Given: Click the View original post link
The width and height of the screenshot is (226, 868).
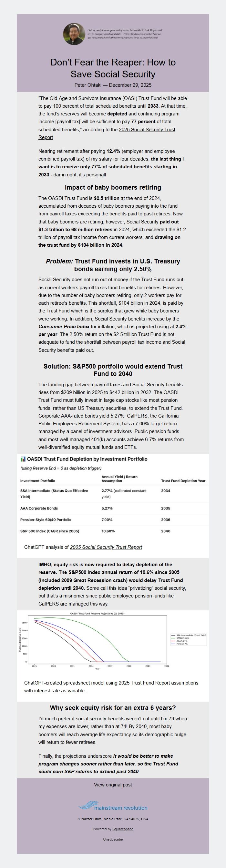Looking at the screenshot, I should (113, 785).
